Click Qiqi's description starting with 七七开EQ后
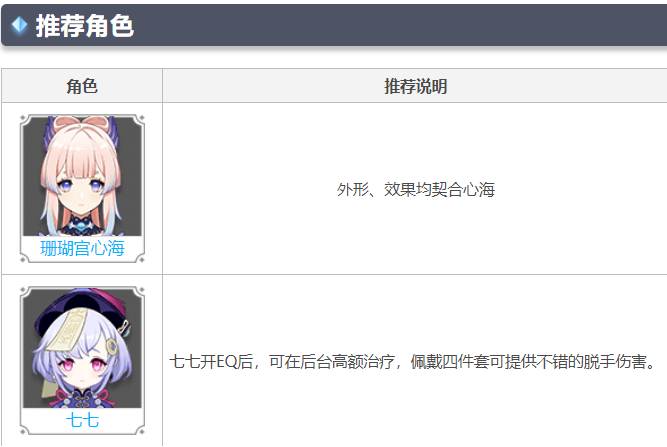The width and height of the screenshot is (667, 447). coord(413,362)
